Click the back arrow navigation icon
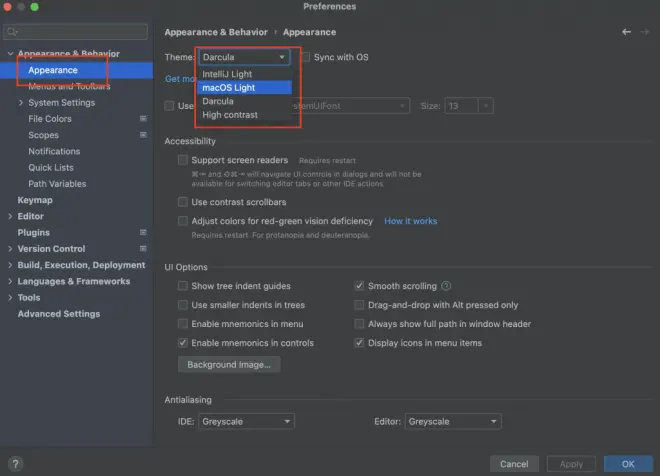 pyautogui.click(x=626, y=32)
